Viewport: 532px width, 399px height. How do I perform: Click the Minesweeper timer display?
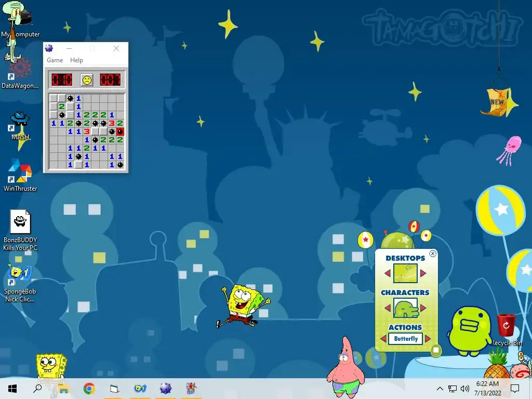(110, 80)
